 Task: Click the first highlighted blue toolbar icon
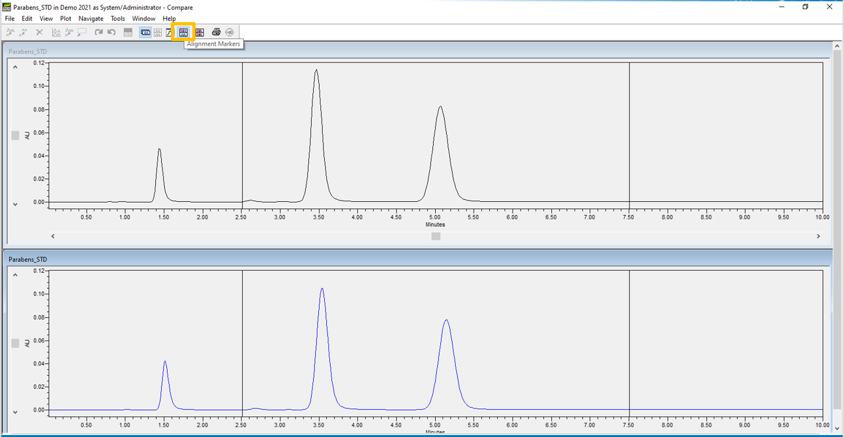[x=145, y=32]
